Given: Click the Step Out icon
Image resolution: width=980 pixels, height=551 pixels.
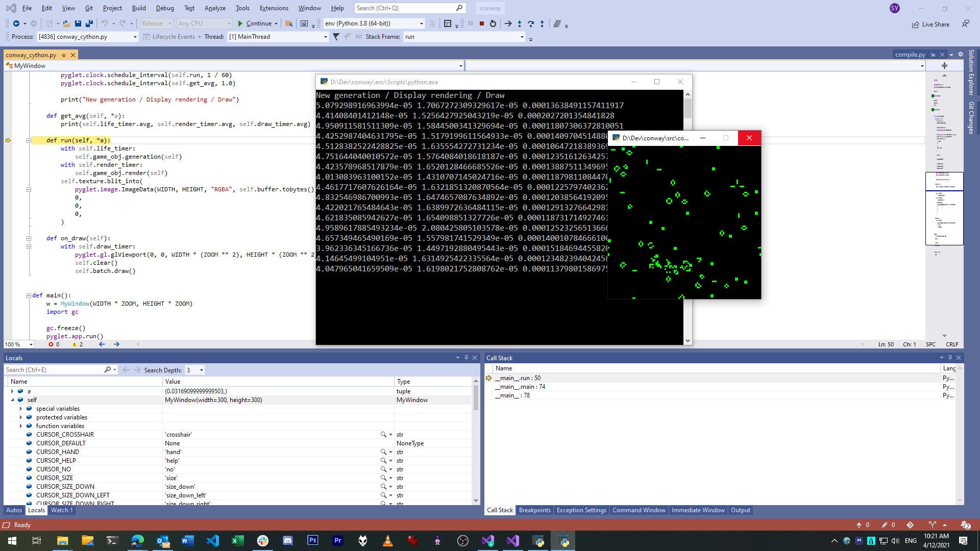Looking at the screenshot, I should (x=542, y=23).
